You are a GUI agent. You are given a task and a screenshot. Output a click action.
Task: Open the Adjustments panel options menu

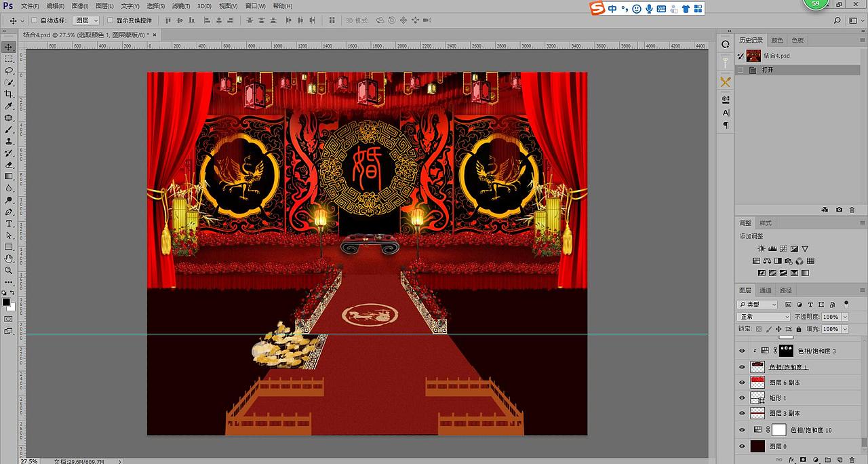pos(863,223)
